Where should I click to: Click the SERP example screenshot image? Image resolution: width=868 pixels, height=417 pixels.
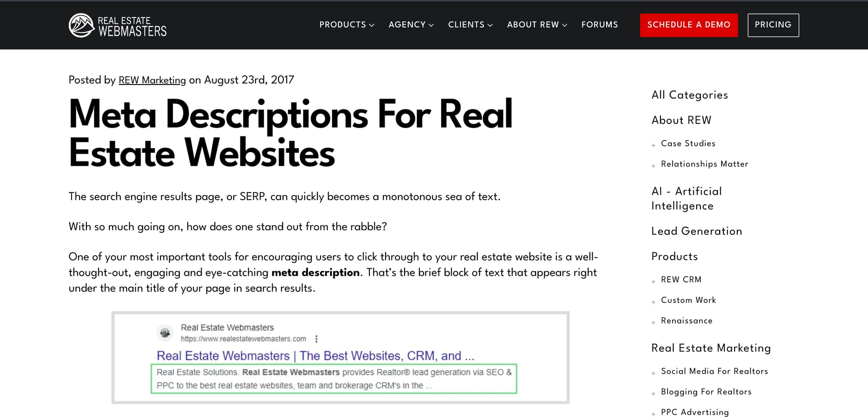point(340,357)
